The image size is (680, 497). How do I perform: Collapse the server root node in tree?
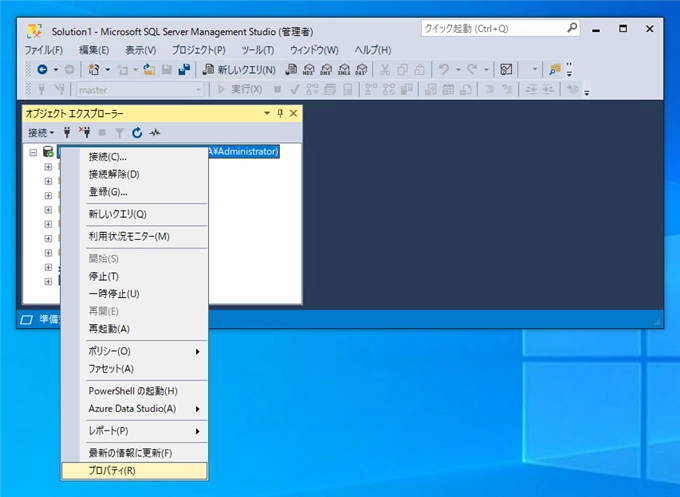point(33,152)
